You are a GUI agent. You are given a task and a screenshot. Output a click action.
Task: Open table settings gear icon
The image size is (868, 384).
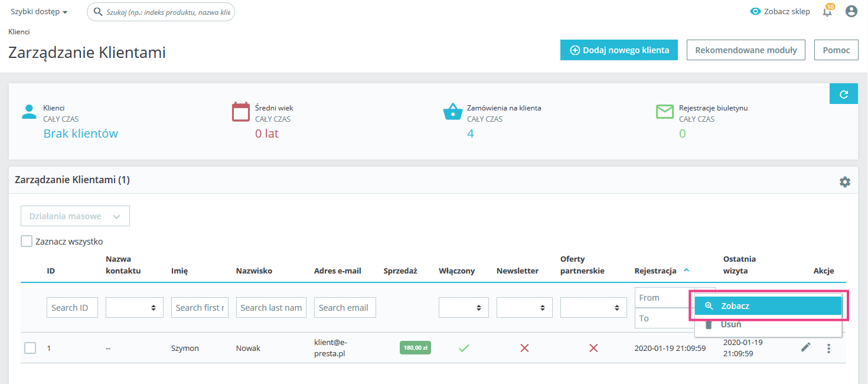tap(844, 182)
